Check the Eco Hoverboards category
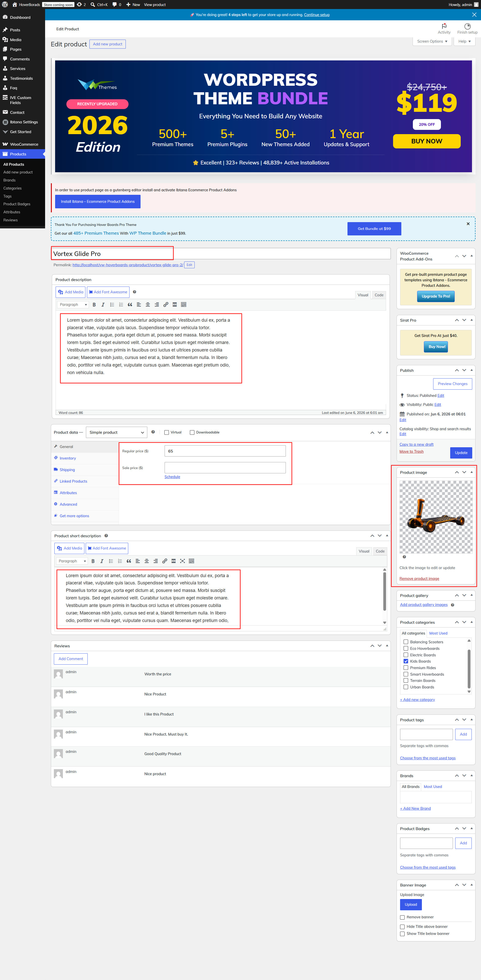The width and height of the screenshot is (481, 980). pyautogui.click(x=406, y=649)
